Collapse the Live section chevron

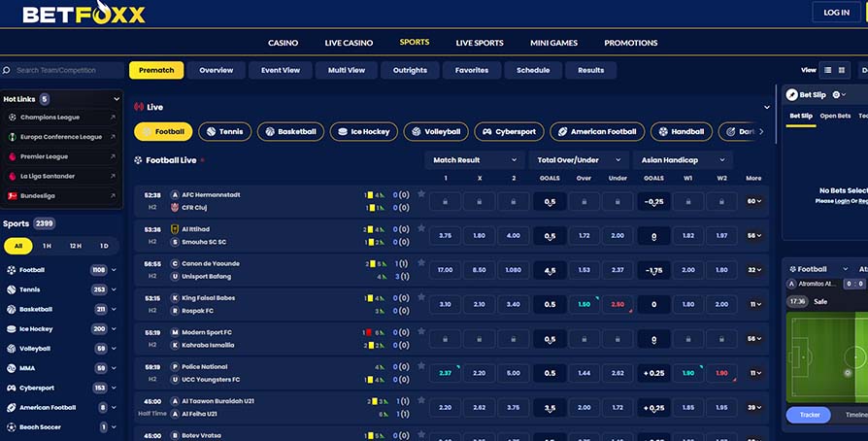[x=767, y=107]
